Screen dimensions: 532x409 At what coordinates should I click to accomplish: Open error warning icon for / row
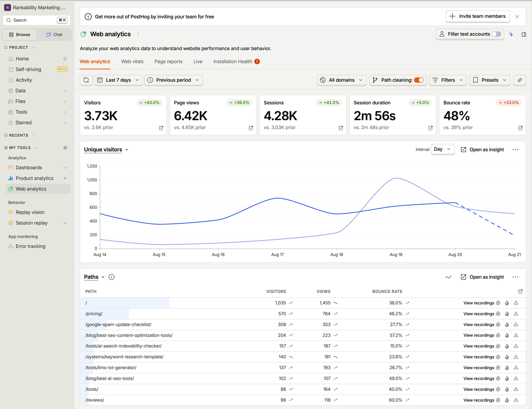pyautogui.click(x=516, y=303)
